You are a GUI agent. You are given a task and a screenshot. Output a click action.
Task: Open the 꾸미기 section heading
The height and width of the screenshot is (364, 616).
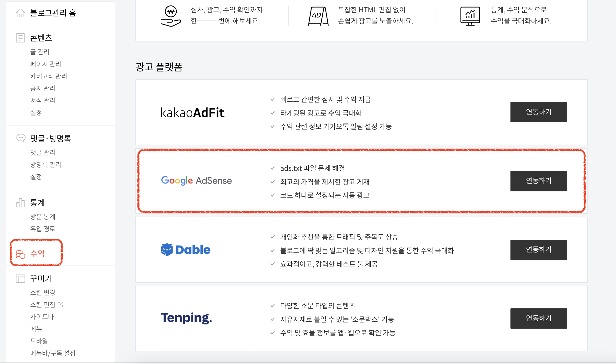[41, 279]
